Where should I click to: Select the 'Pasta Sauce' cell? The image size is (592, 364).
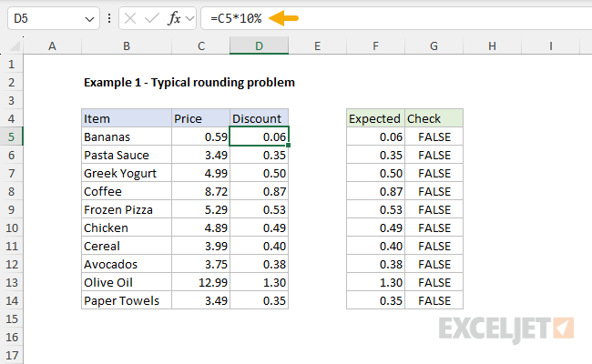pos(127,155)
